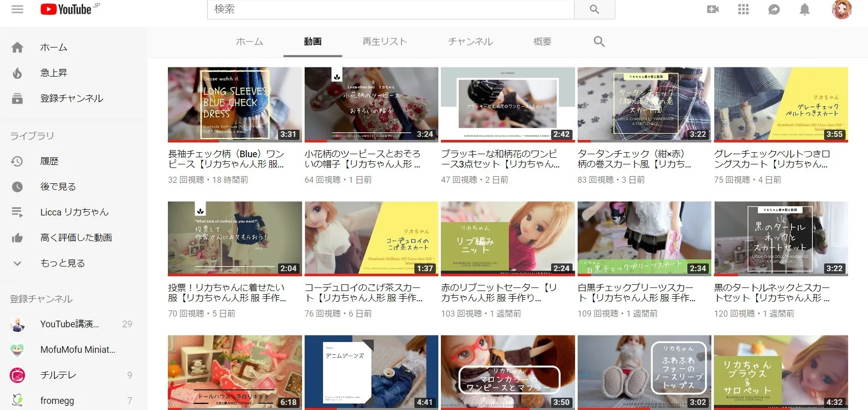The height and width of the screenshot is (410, 868).
Task: Open 後で見る watch later list
Action: pos(58,186)
